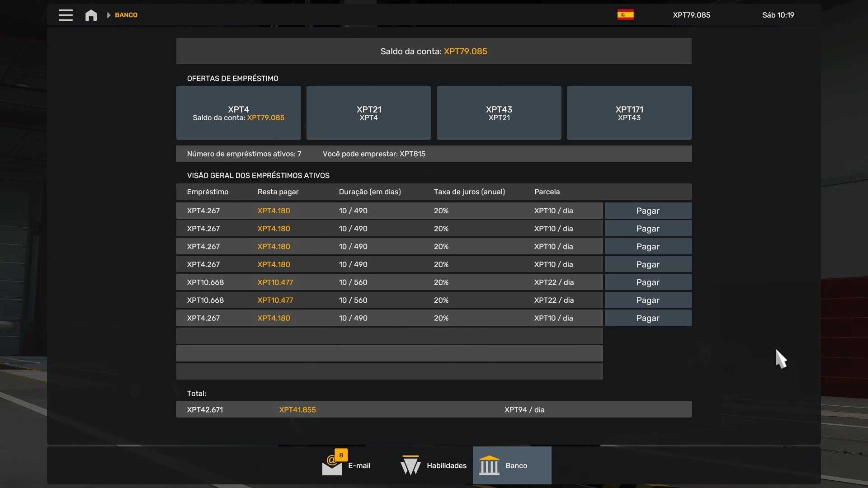Click the Saldo da conta banner

[x=434, y=51]
